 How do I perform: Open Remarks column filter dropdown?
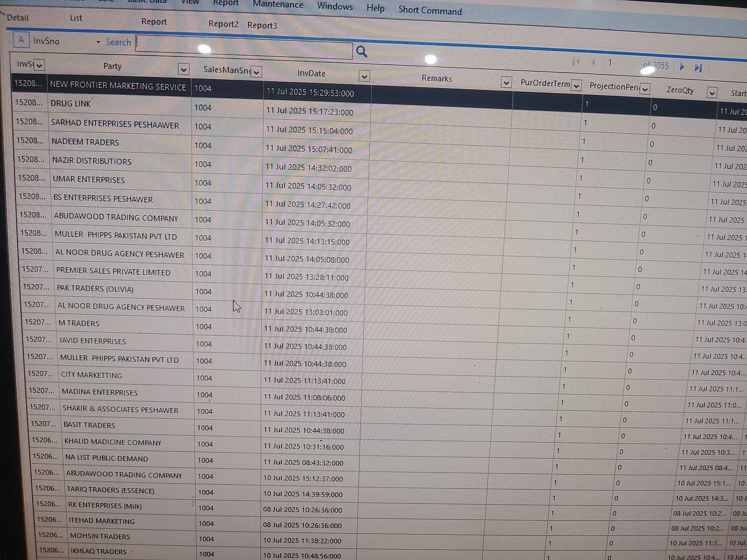pos(506,82)
